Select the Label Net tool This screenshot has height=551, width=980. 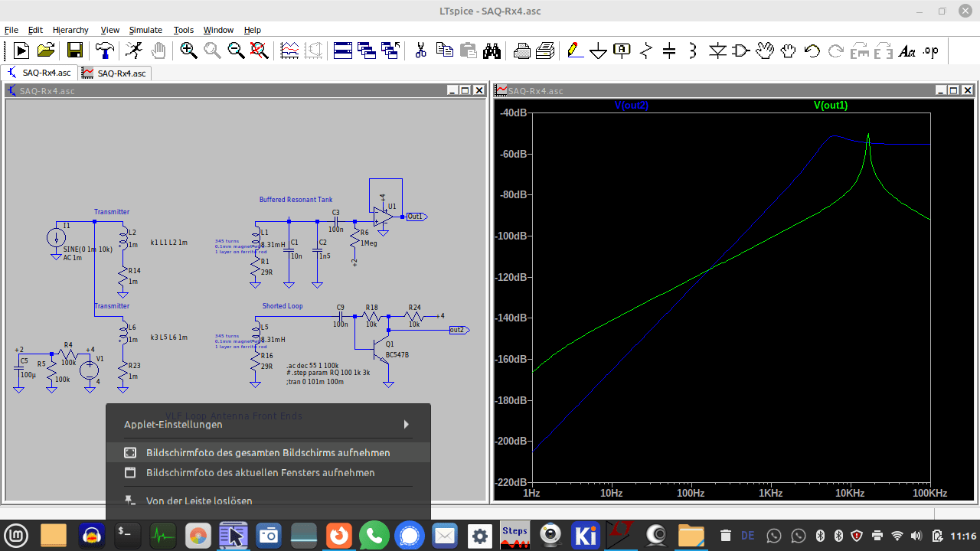pos(622,51)
